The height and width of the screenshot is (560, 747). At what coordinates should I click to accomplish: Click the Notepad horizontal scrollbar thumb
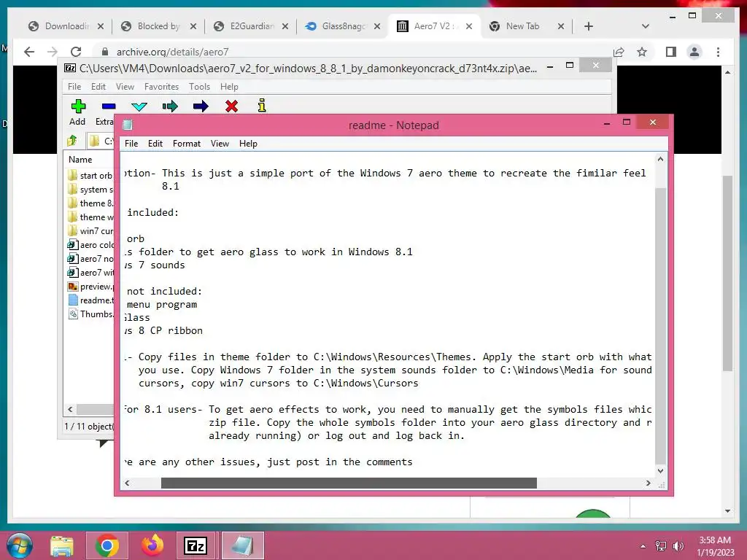pos(349,483)
